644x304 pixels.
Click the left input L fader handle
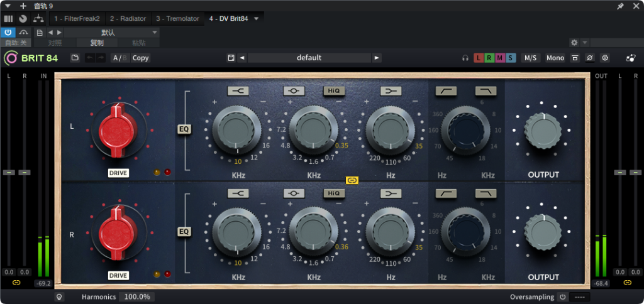tap(9, 172)
